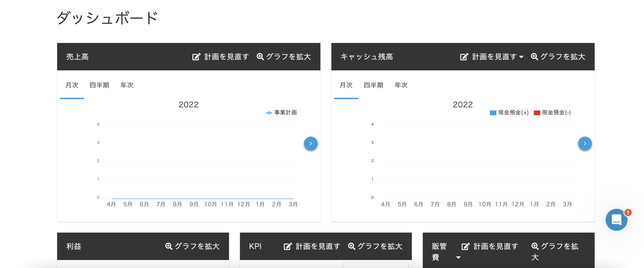The width and height of the screenshot is (644, 268).
Task: Toggle 事業計画 legend series in 売上高 chart
Action: tap(282, 113)
